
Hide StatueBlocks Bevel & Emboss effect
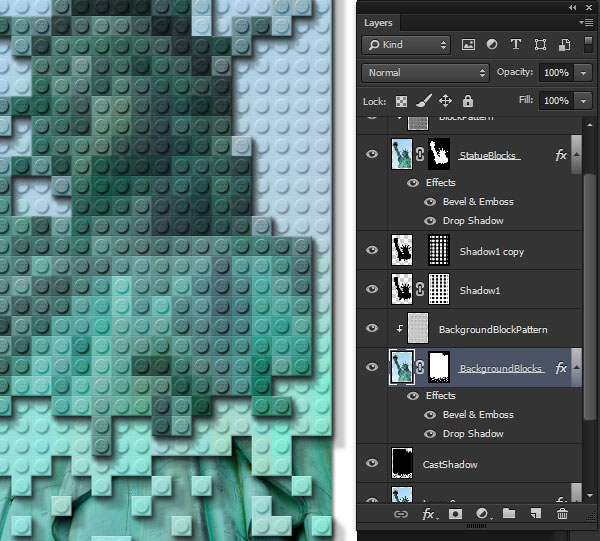click(x=430, y=202)
